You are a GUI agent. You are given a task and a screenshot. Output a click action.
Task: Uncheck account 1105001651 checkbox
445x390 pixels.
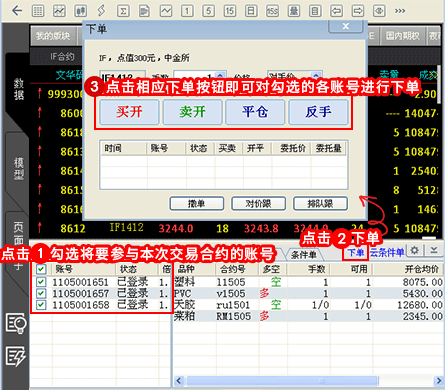(x=41, y=282)
